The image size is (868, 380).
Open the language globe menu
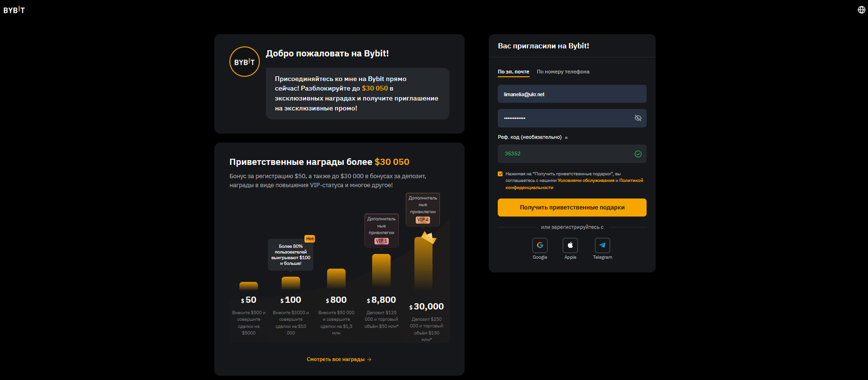[x=861, y=10]
